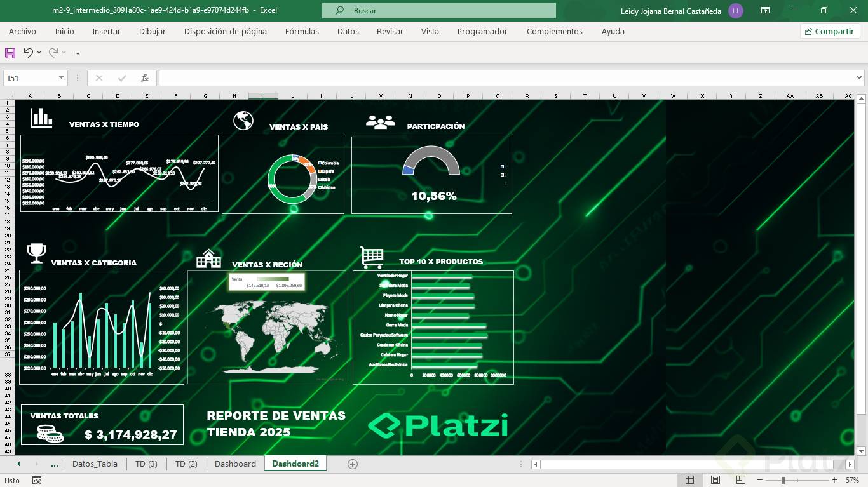This screenshot has width=868, height=487.
Task: Open the Programador tab
Action: point(482,31)
